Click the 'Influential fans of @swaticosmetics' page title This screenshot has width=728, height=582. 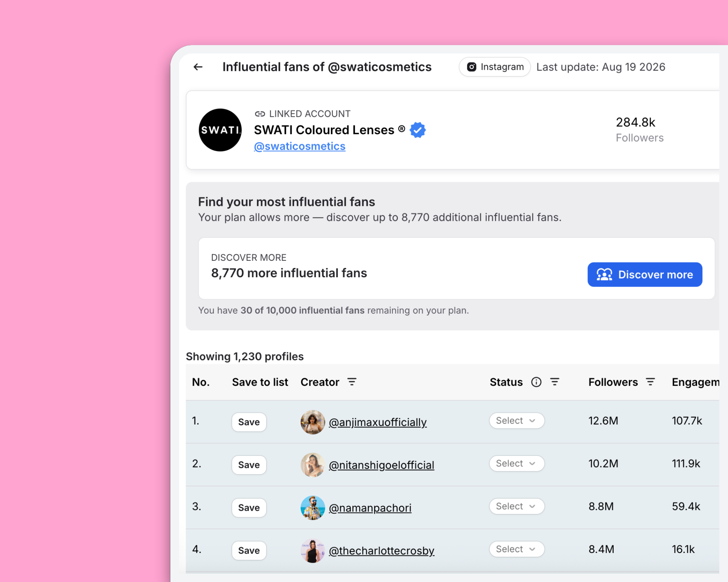click(x=327, y=67)
